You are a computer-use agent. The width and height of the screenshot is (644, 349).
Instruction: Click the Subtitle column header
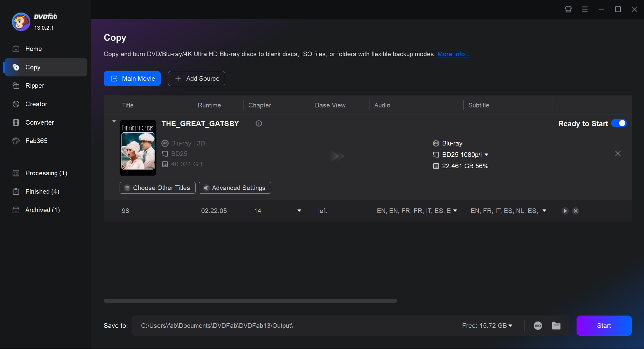(x=479, y=105)
